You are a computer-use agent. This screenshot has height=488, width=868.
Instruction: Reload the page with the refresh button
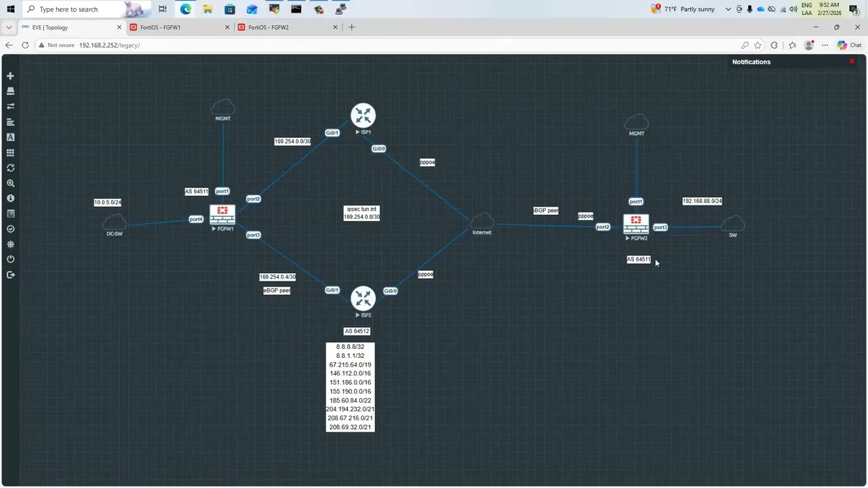point(25,45)
